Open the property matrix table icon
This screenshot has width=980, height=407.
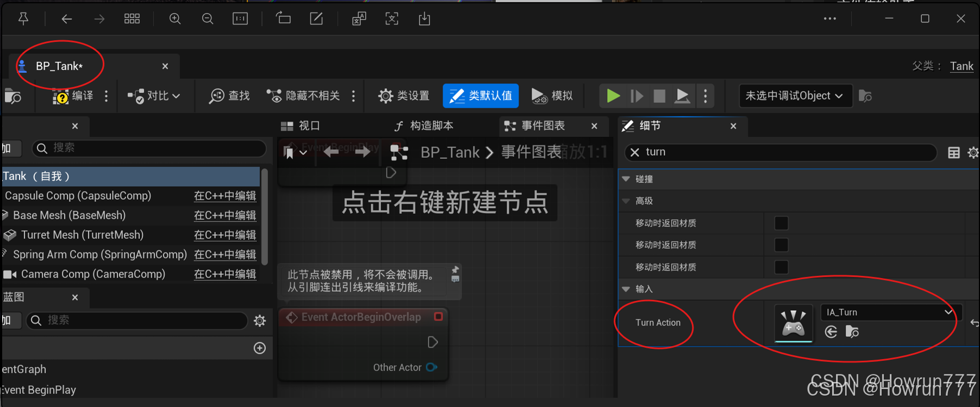click(x=954, y=153)
